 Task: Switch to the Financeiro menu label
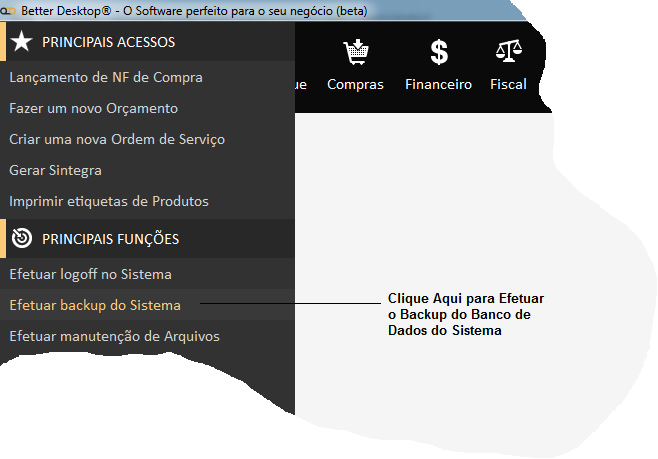pos(438,85)
